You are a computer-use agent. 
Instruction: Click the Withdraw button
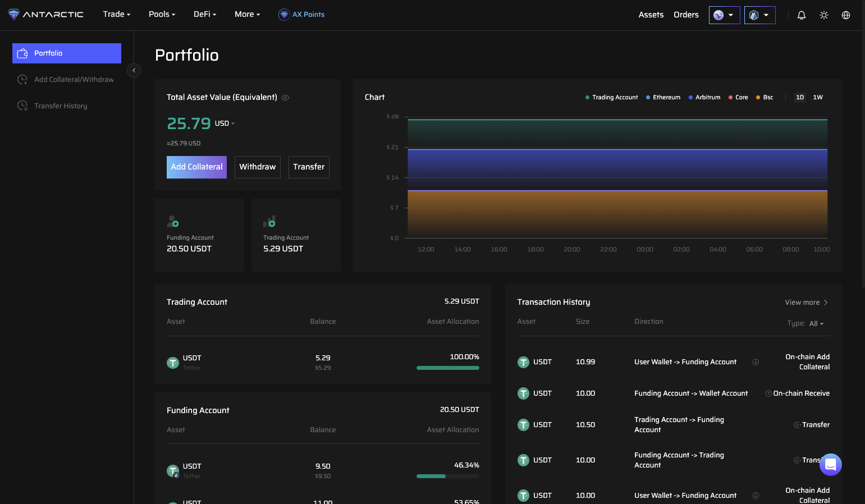point(258,167)
